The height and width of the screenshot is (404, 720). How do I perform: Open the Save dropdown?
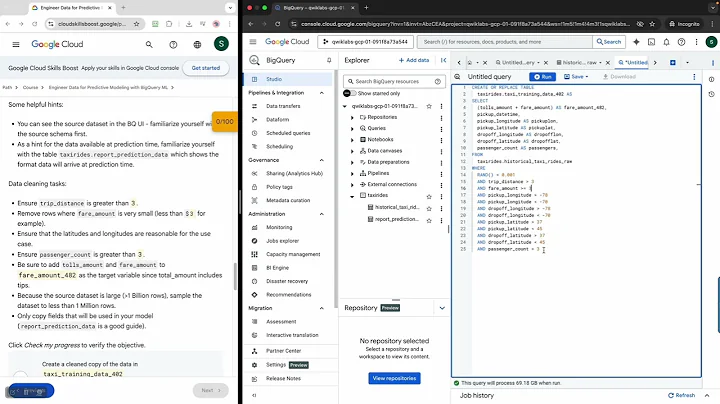[x=576, y=77]
